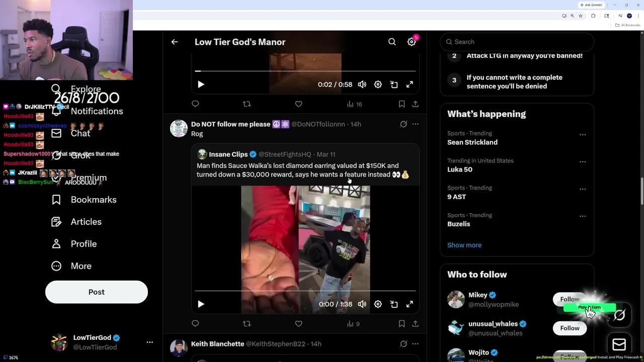Open Do NOT follow me please profile avatar
The width and height of the screenshot is (644, 362).
(179, 128)
